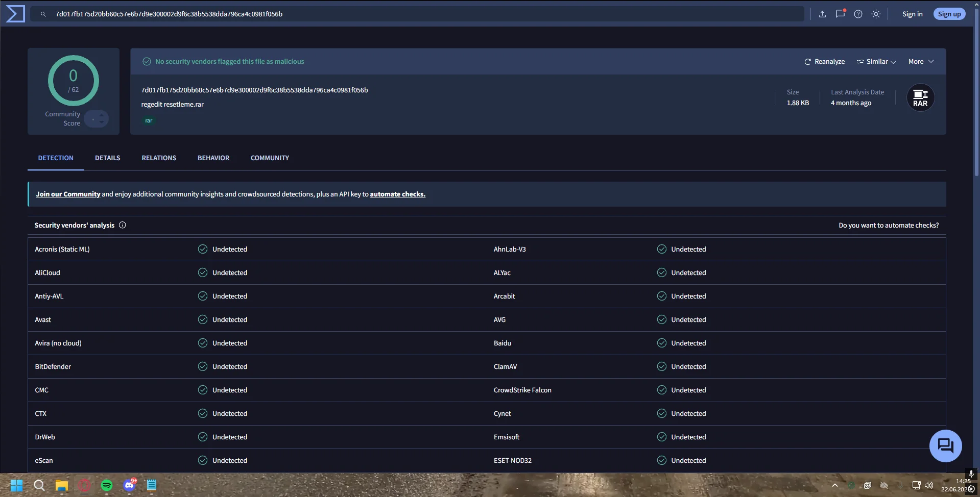Screen dimensions: 980x497
Task: Click the info icon beside Security vendors' analysis
Action: 123,225
